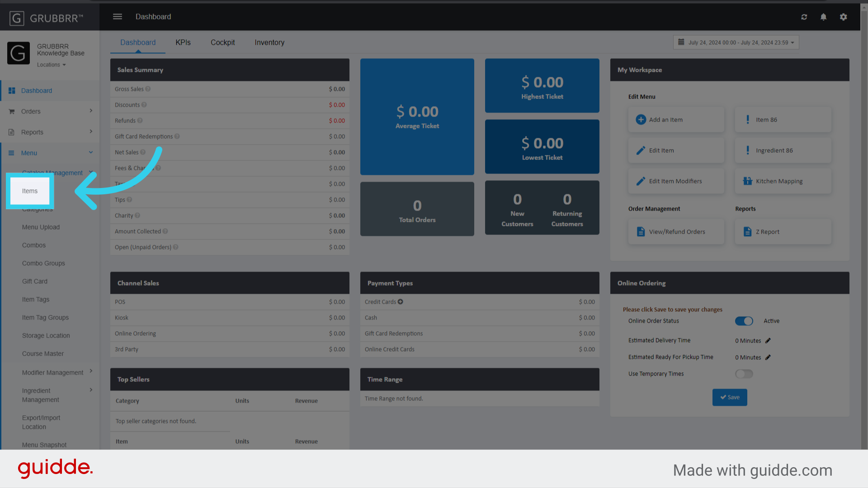This screenshot has height=488, width=868.
Task: Click the Menu list icon in sidebar
Action: point(12,153)
